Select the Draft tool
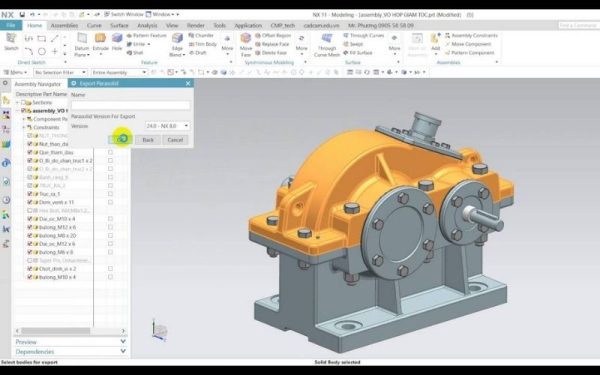 click(x=197, y=53)
